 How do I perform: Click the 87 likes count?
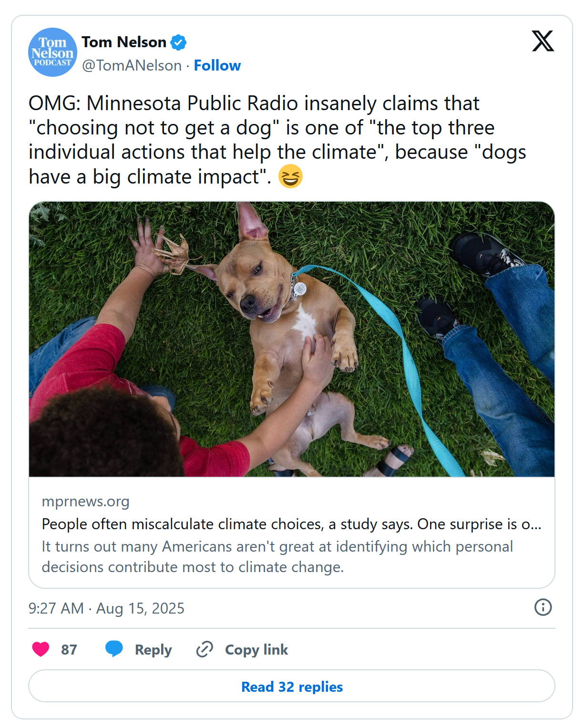click(69, 650)
